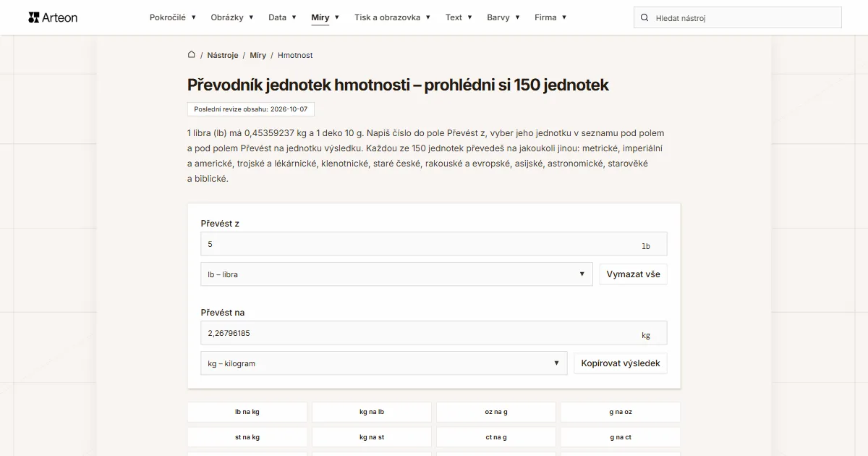Image resolution: width=868 pixels, height=456 pixels.
Task: Open Nástroje breadcrumb link
Action: pyautogui.click(x=223, y=55)
